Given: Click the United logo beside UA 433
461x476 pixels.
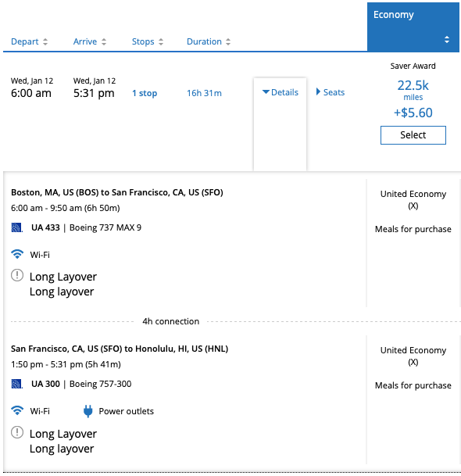Looking at the screenshot, I should (x=16, y=227).
